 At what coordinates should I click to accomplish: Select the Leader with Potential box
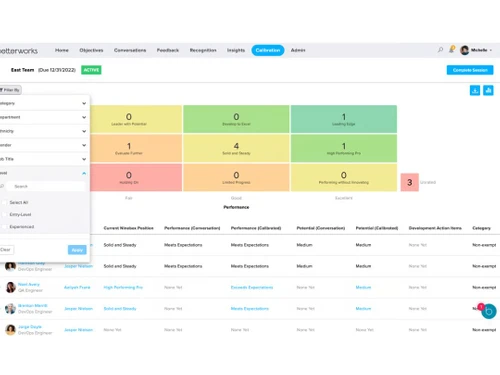point(136,119)
